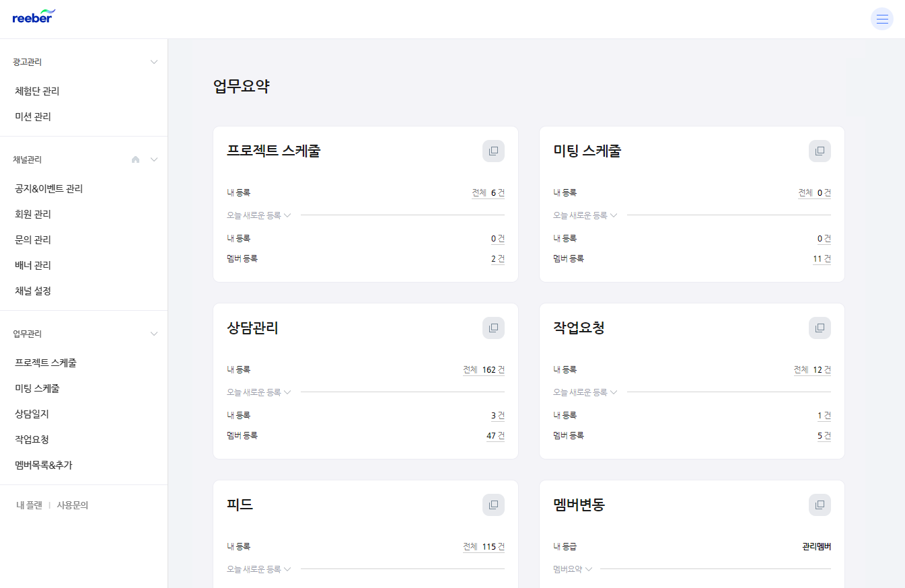905x588 pixels.
Task: Click the 미팅 스케줄 card window icon
Action: [x=820, y=151]
